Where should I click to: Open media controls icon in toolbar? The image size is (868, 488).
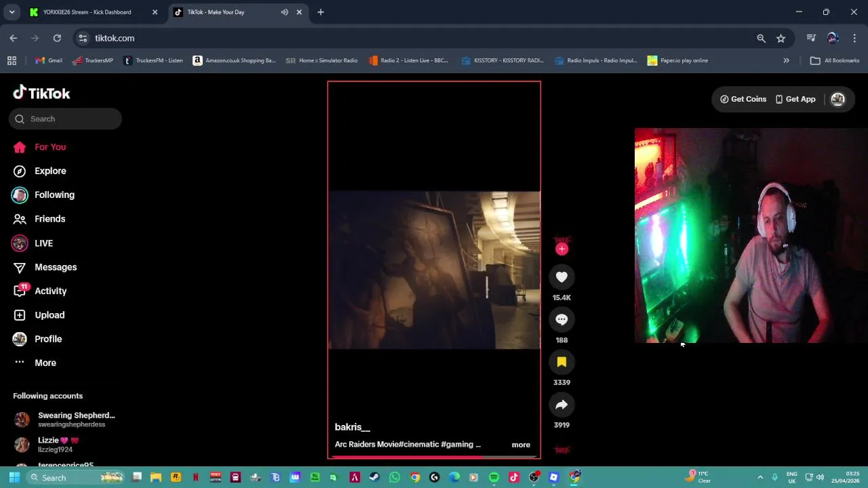coord(811,38)
